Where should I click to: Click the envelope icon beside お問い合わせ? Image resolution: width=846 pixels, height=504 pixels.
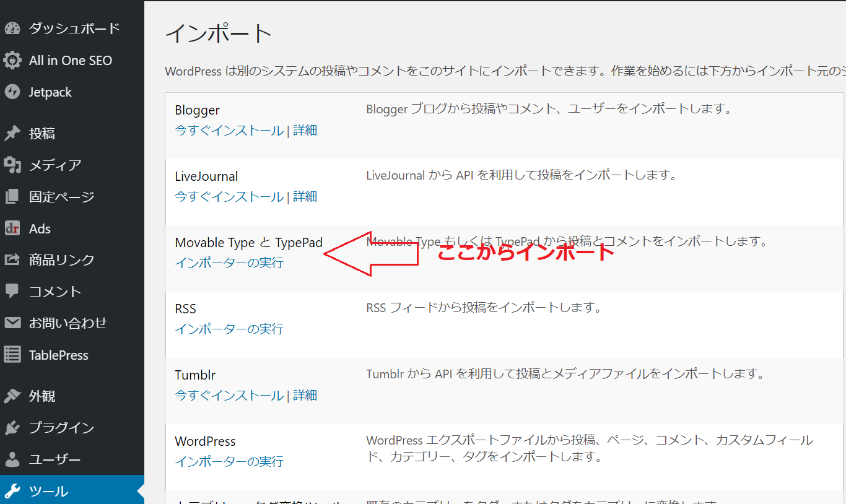(12, 323)
